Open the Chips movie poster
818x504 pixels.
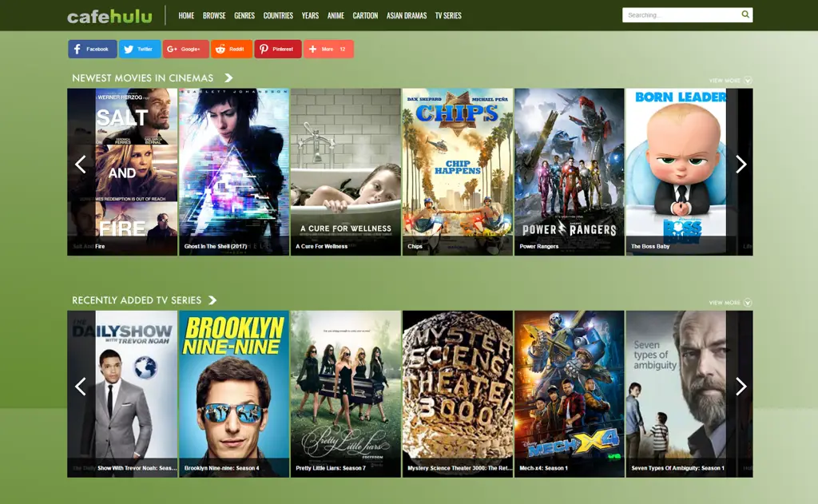tap(458, 172)
